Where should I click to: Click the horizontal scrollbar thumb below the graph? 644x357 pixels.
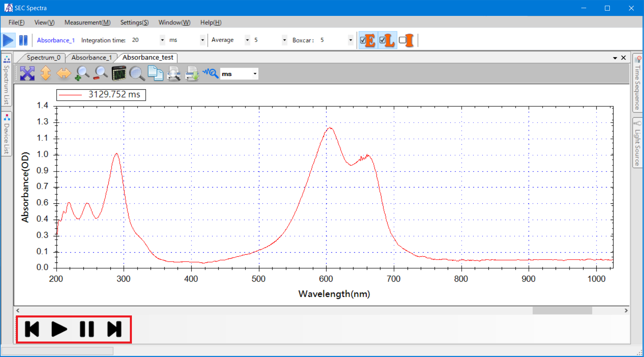pos(562,311)
